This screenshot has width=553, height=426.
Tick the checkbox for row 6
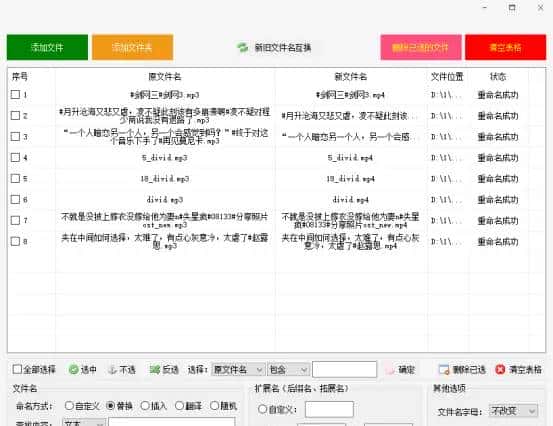coord(15,200)
